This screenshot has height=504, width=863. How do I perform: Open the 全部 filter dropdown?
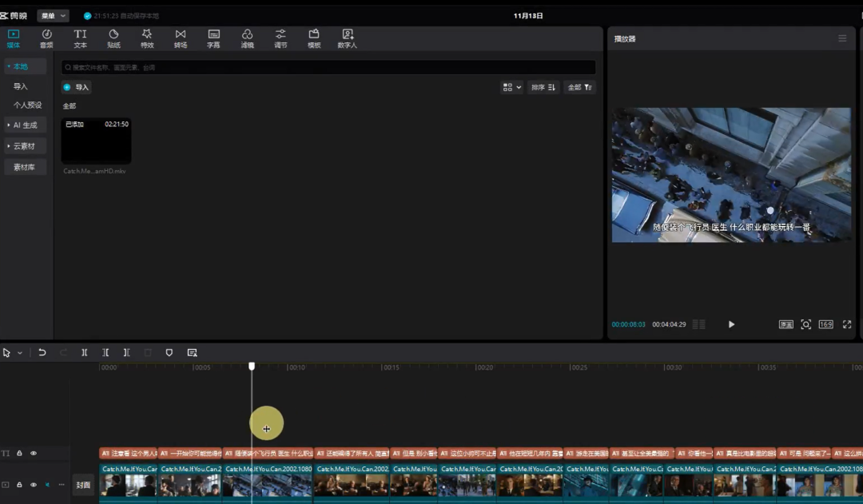pos(579,87)
